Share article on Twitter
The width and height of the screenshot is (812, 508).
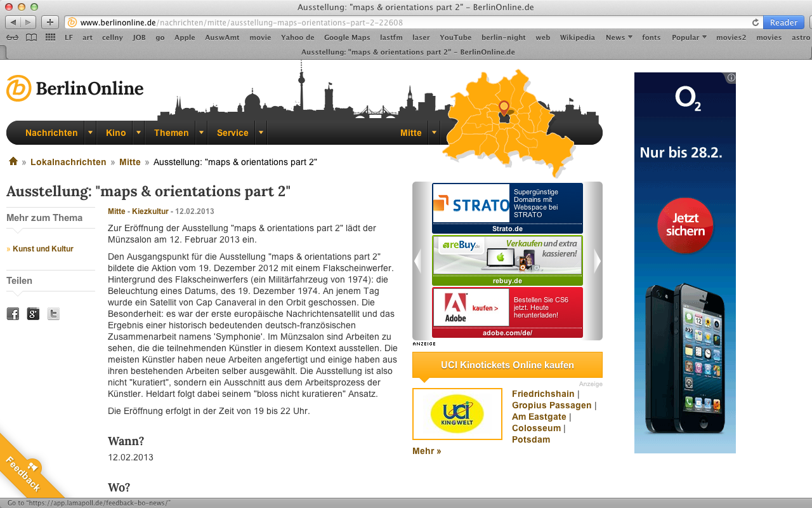point(53,314)
